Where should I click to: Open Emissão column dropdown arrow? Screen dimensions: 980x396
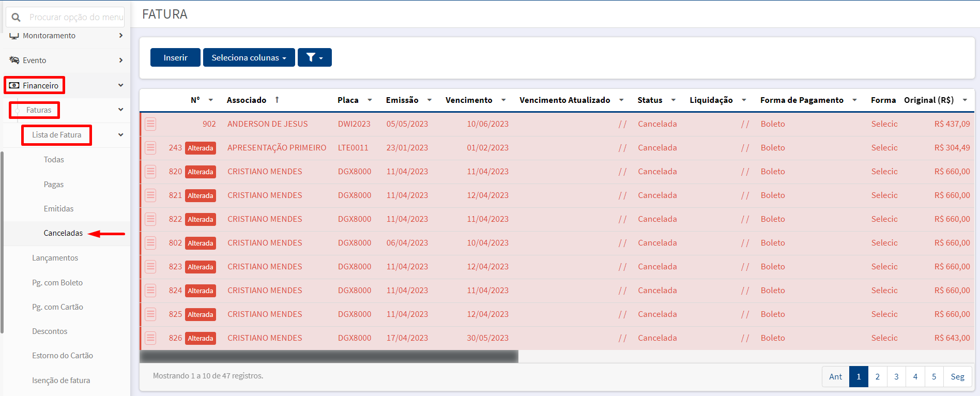coord(430,100)
